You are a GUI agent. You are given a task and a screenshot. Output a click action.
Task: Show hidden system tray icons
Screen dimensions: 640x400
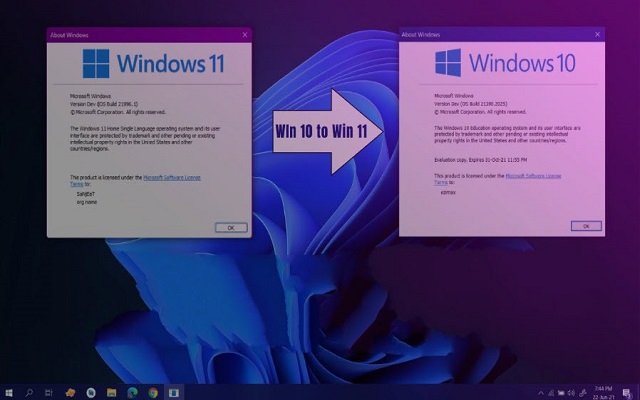point(541,393)
